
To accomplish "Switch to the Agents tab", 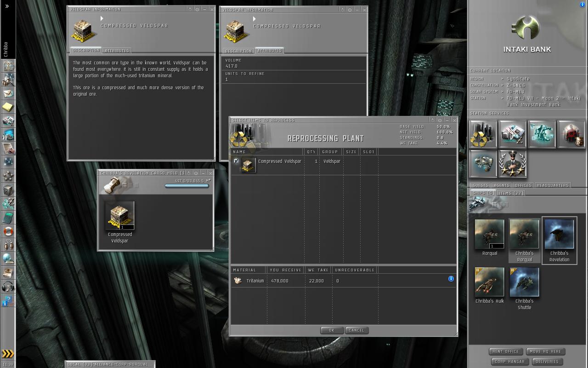I will click(x=501, y=185).
